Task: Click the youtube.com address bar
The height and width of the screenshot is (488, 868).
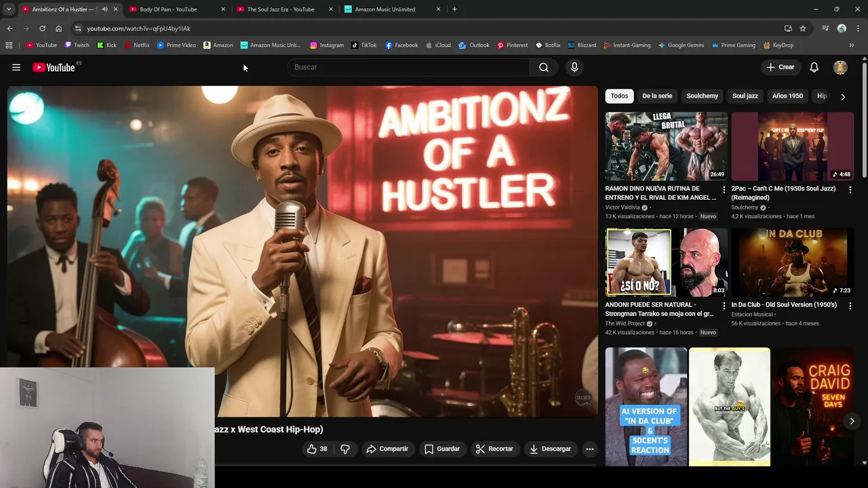Action: click(x=427, y=28)
